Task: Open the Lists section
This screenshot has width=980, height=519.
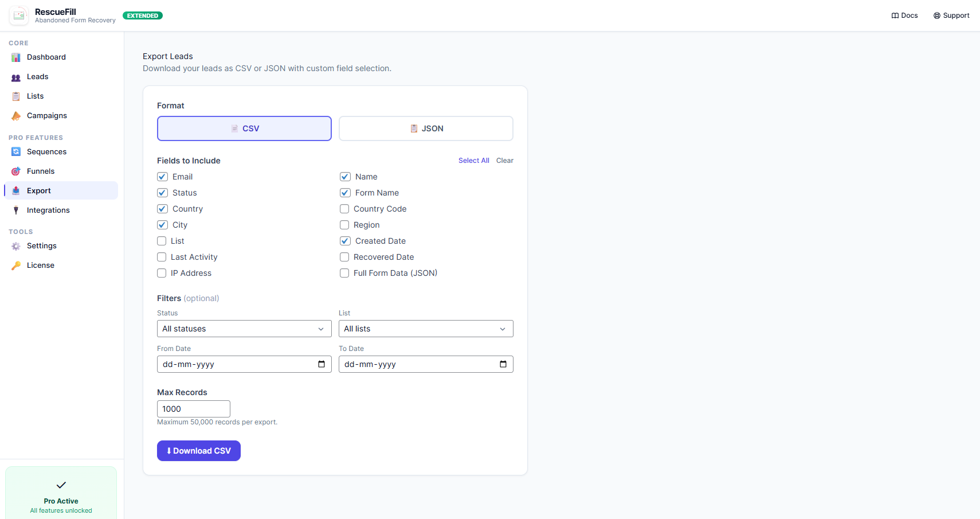Action: tap(15, 96)
